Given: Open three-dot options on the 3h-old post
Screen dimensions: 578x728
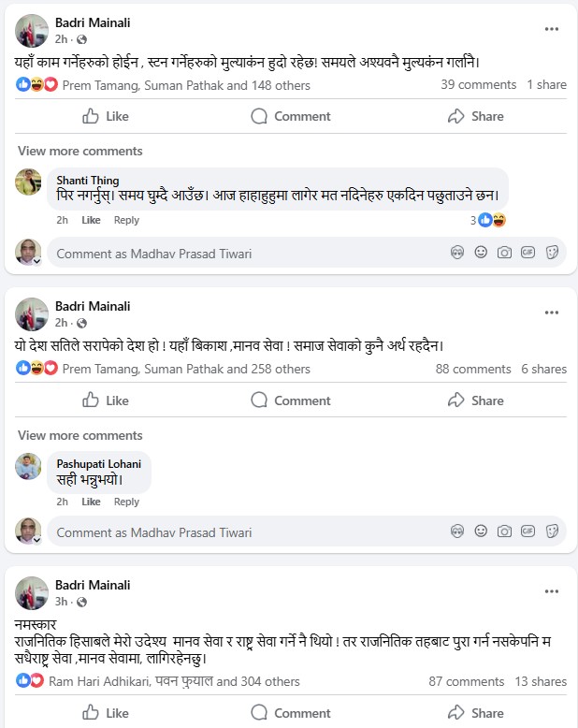Looking at the screenshot, I should click(x=551, y=591).
